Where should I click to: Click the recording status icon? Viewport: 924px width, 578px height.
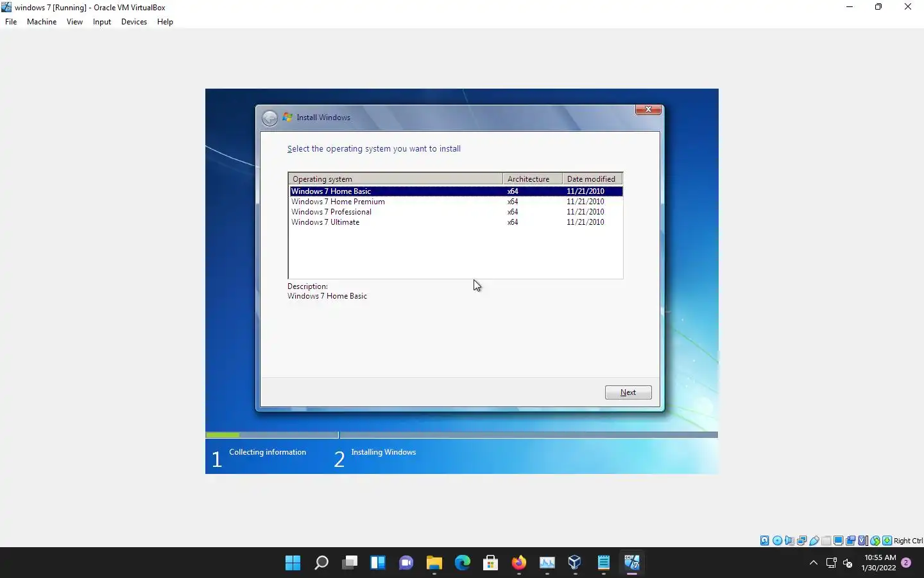851,541
